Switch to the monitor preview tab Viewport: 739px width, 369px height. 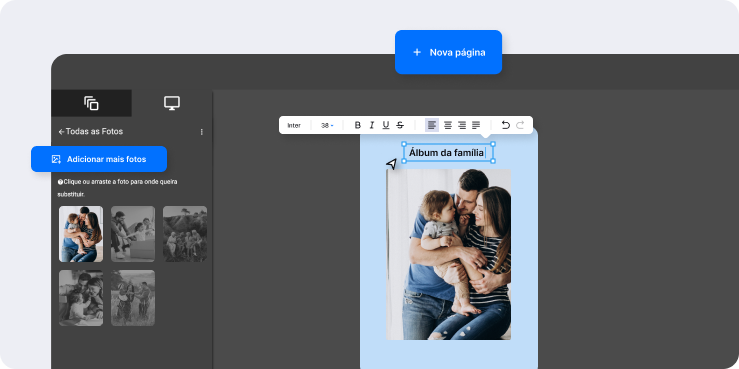172,103
